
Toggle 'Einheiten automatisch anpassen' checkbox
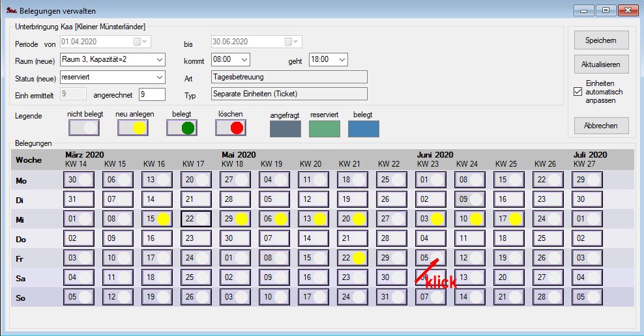pyautogui.click(x=578, y=92)
